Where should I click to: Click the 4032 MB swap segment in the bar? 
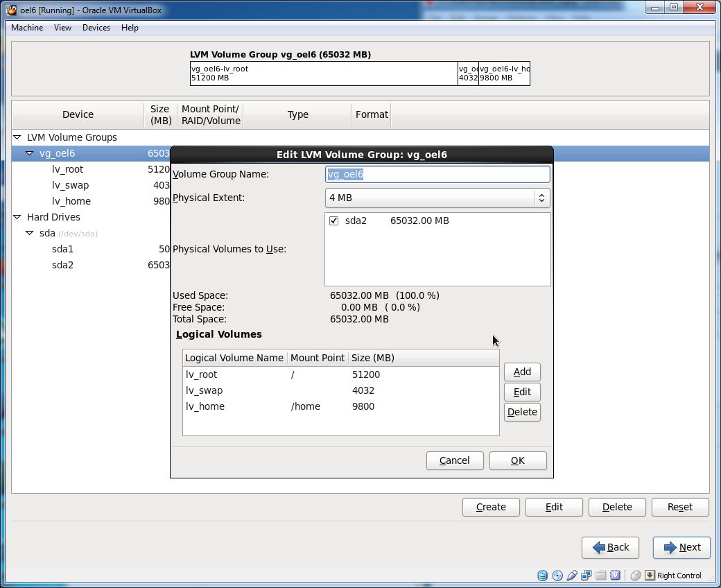click(x=468, y=73)
